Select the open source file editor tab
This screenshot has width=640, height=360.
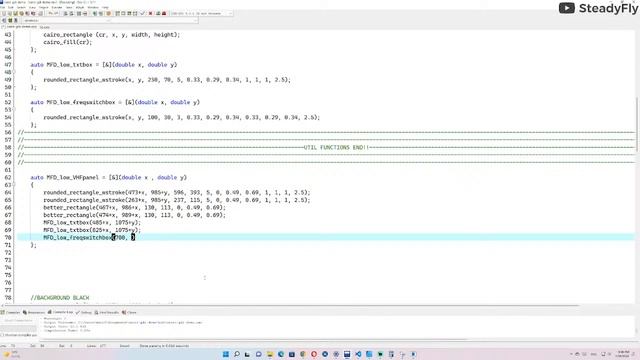pyautogui.click(x=20, y=27)
